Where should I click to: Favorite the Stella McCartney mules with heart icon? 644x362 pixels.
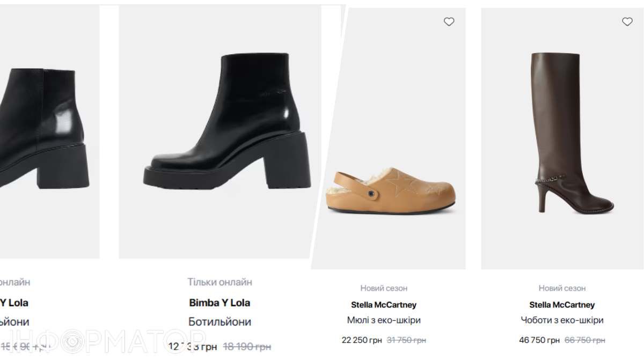point(449,22)
